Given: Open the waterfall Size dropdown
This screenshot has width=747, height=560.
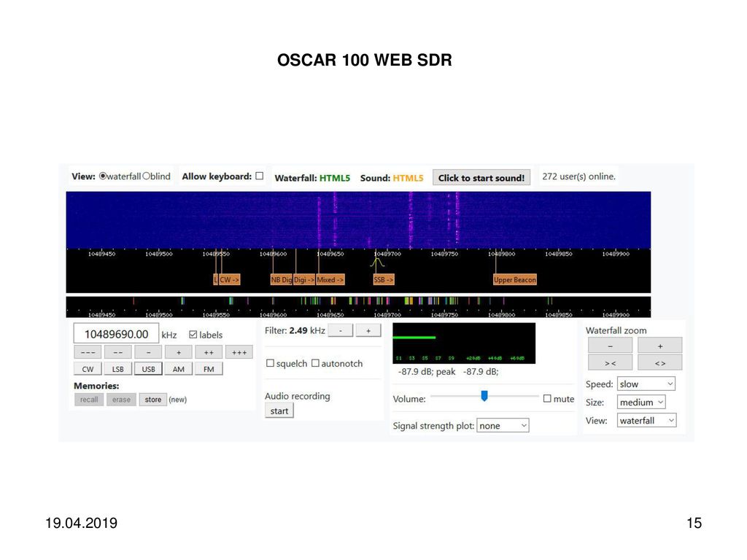Looking at the screenshot, I should pyautogui.click(x=641, y=402).
